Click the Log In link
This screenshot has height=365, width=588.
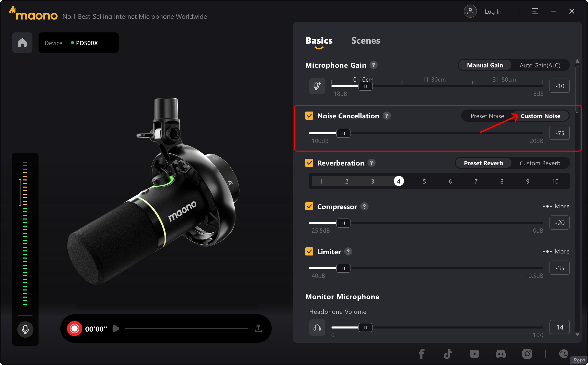pyautogui.click(x=493, y=12)
